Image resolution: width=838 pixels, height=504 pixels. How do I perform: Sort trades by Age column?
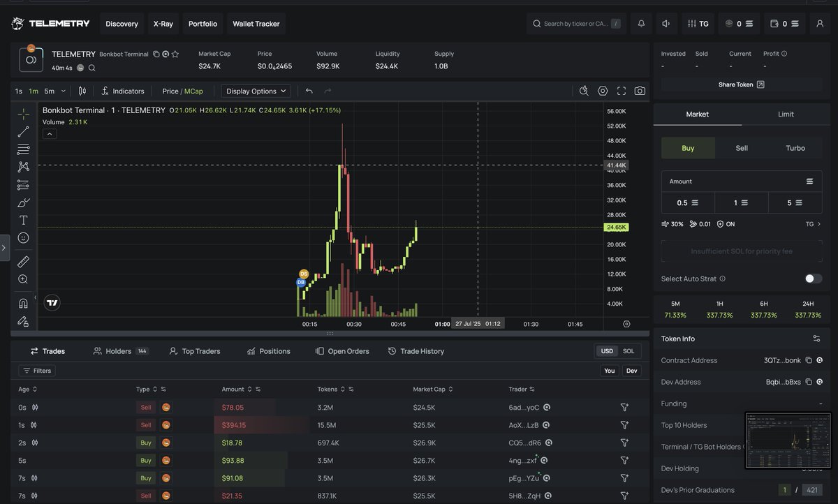point(28,389)
